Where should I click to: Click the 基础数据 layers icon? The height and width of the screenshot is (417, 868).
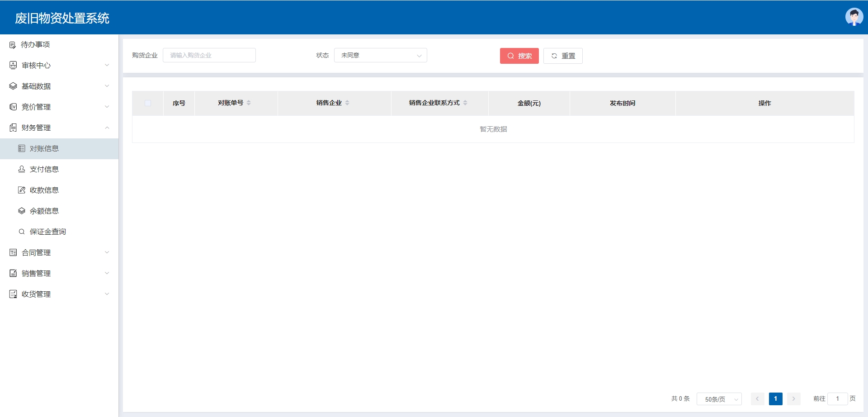pyautogui.click(x=13, y=86)
